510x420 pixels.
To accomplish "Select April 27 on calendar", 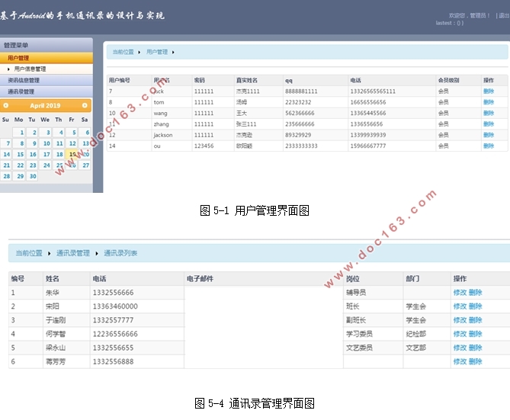I will tap(85, 165).
